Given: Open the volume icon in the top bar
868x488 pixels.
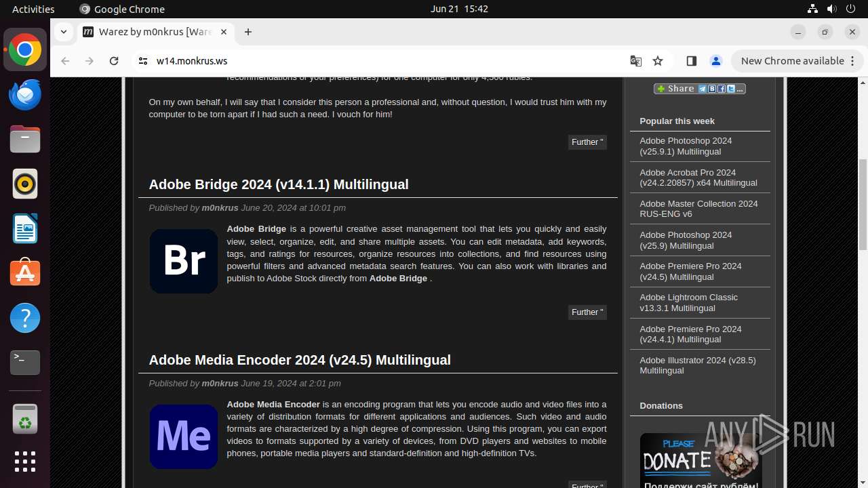Looking at the screenshot, I should pyautogui.click(x=831, y=9).
